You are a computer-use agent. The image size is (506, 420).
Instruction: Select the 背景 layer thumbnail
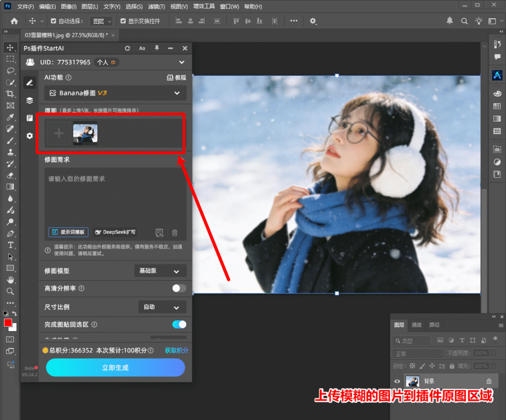(x=413, y=381)
